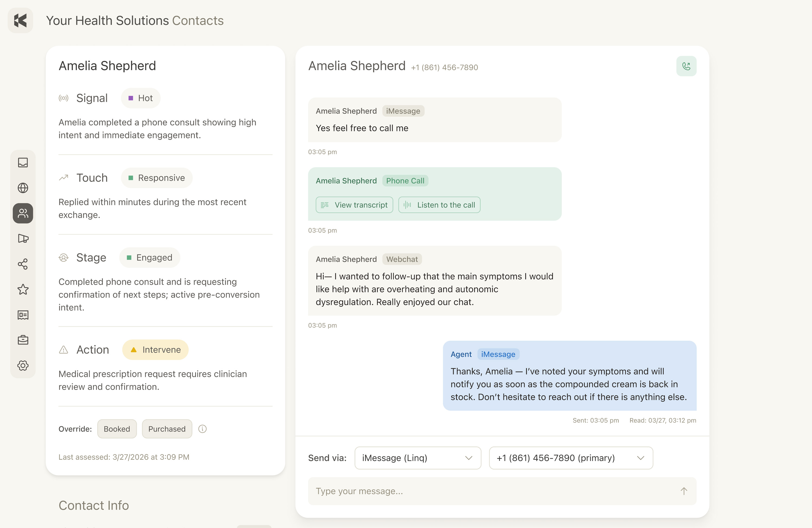This screenshot has height=528, width=812.
Task: Click the Action warning triangle icon
Action: 63,350
